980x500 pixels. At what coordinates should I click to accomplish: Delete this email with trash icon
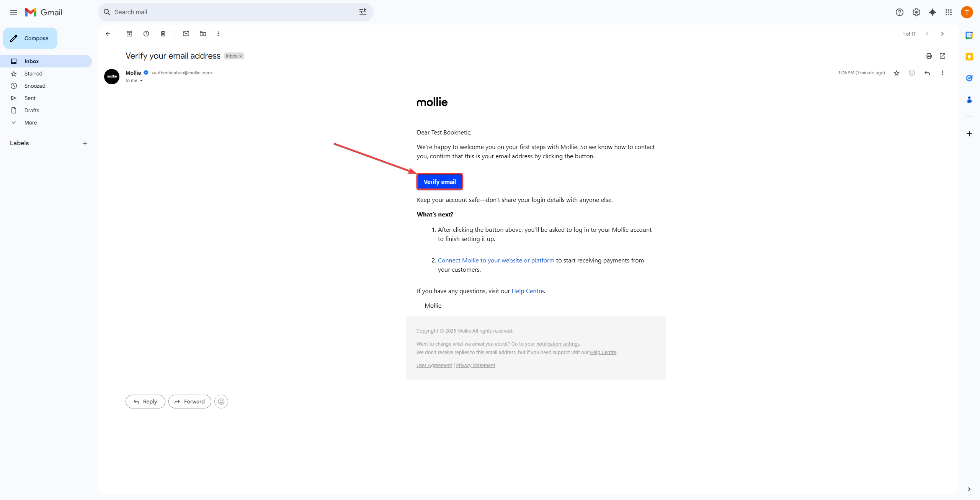[163, 34]
